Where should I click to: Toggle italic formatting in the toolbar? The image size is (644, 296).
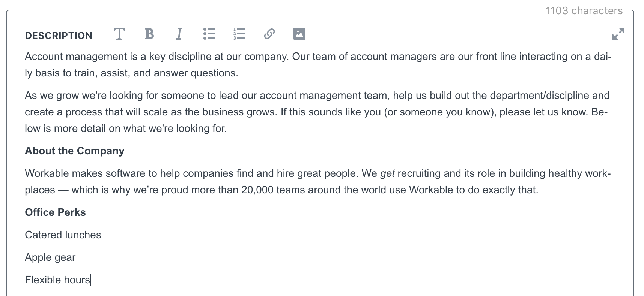click(x=179, y=34)
